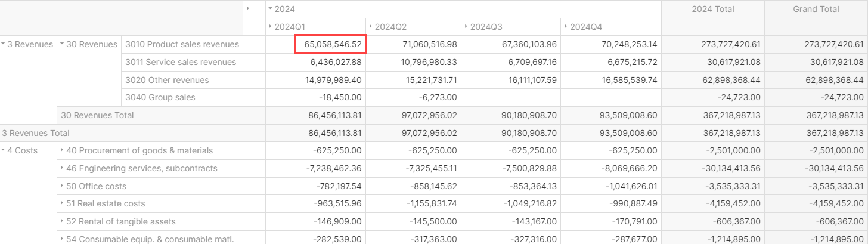Collapse the 3 Revenues row group
The image size is (868, 244).
(x=4, y=44)
